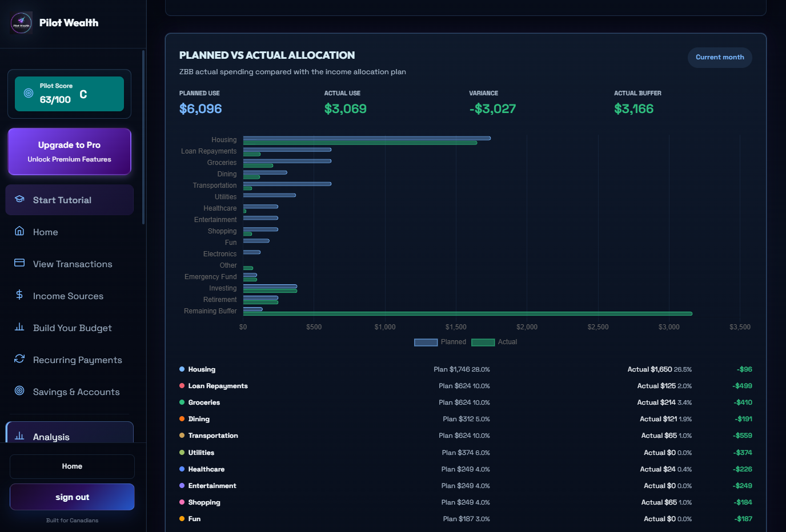Click the Analysis bar chart icon
Screen dimensions: 786x532
(x=19, y=436)
